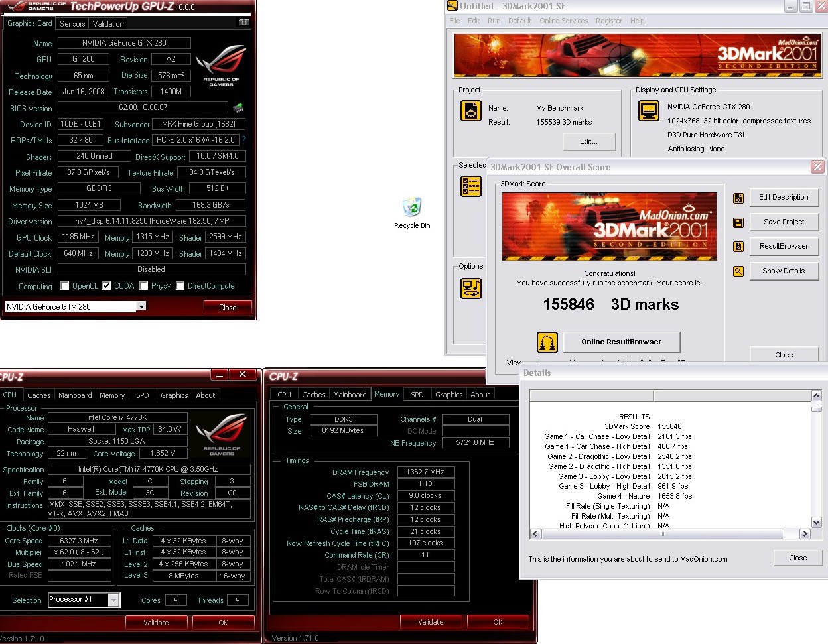Click the Details list scroll down arrow
Screen dimensions: 828x644
click(x=817, y=522)
